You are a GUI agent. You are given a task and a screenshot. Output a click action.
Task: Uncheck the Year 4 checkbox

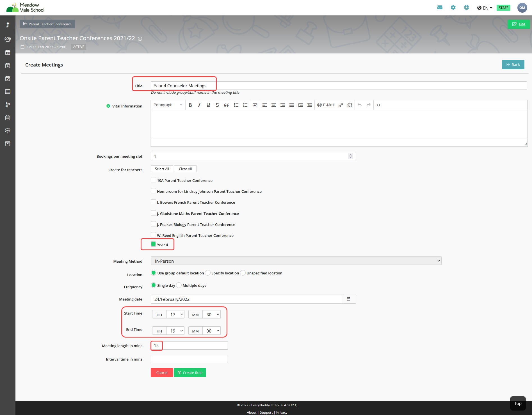click(153, 244)
